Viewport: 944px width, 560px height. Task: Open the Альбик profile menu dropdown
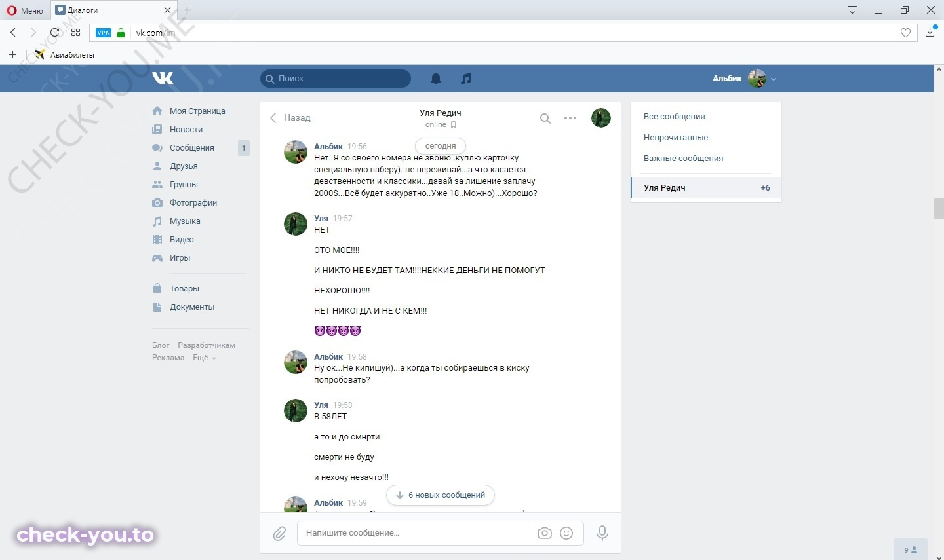click(x=744, y=79)
